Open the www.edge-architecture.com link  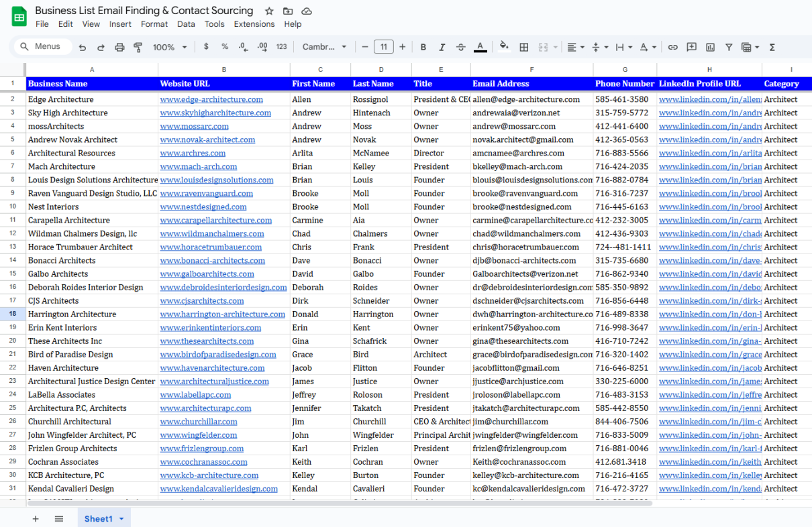click(211, 99)
